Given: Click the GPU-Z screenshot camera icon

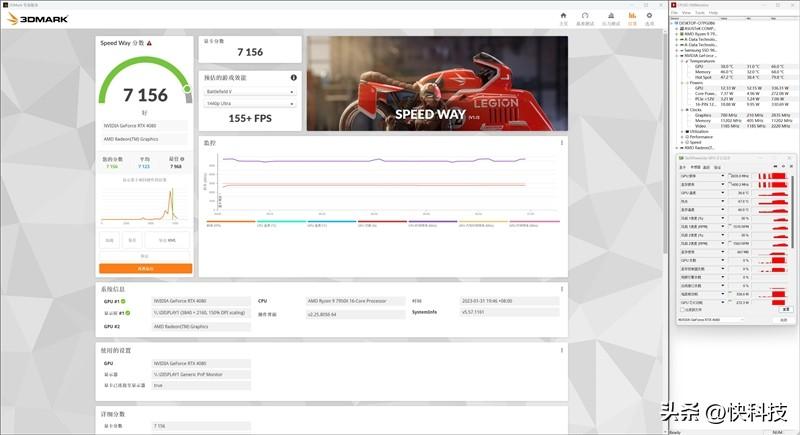Looking at the screenshot, I should click(776, 167).
